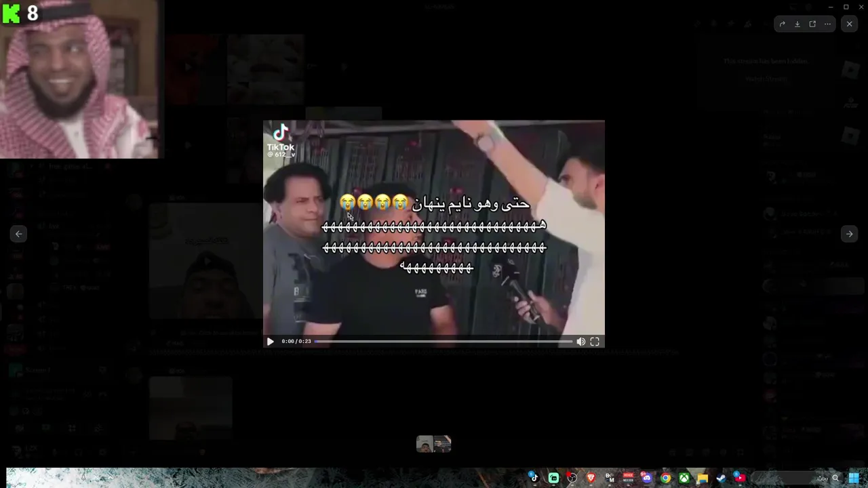Launch Brave browser from the taskbar
This screenshot has width=868, height=488.
[x=591, y=478]
